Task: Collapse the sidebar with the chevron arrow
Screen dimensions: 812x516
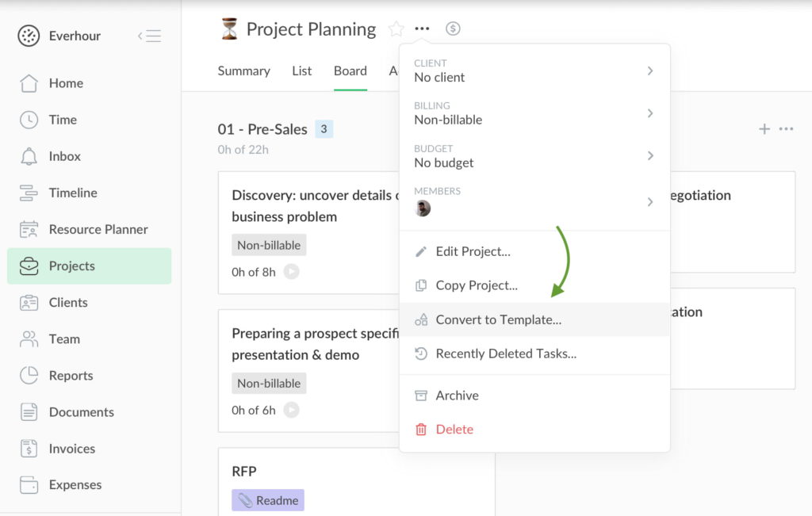Action: 149,36
